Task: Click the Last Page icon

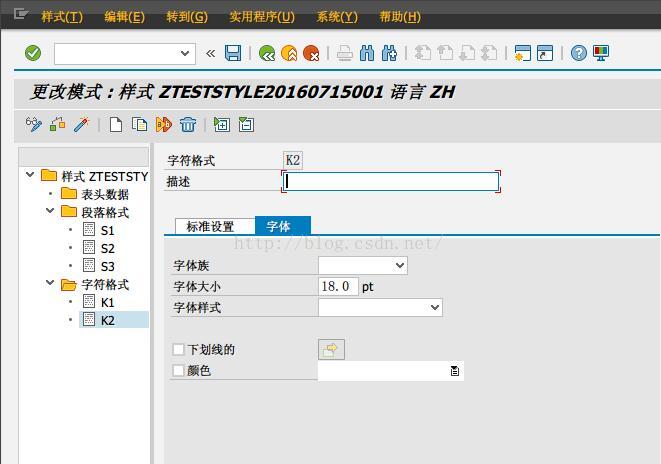Action: [489, 54]
